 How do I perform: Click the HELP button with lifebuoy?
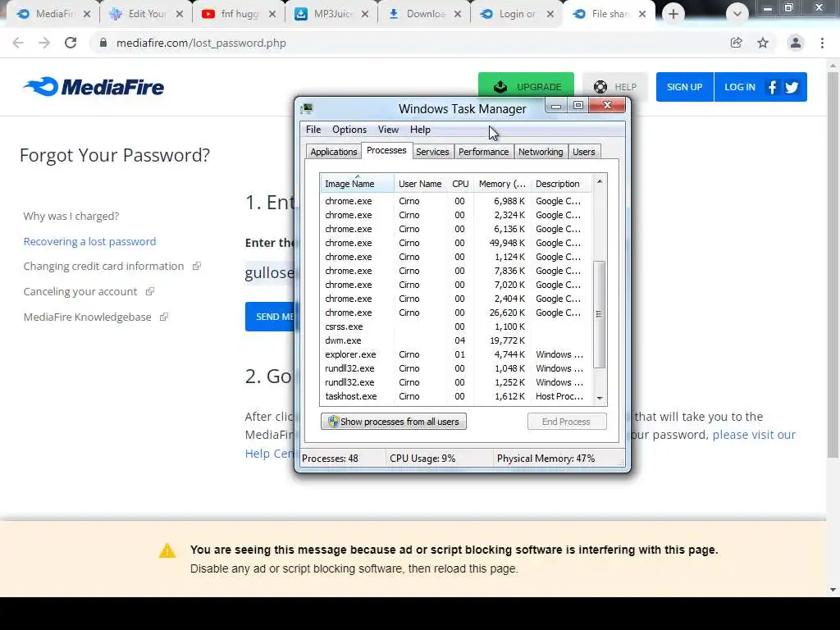[615, 87]
